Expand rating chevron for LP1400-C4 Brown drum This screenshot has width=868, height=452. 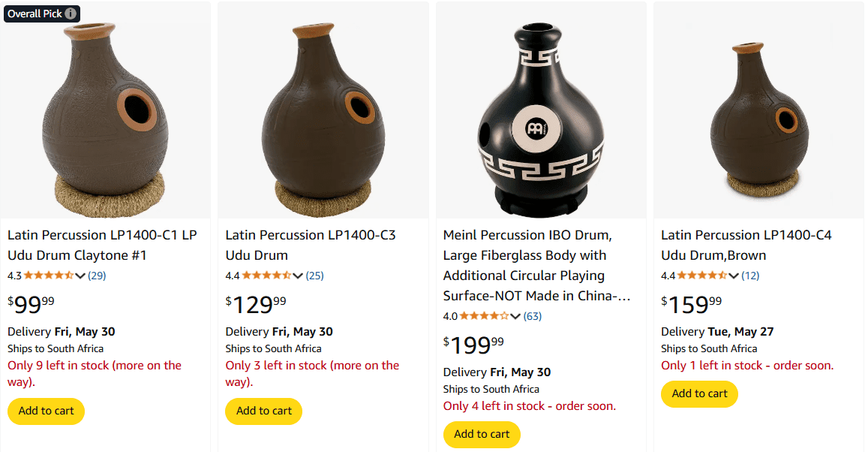pyautogui.click(x=734, y=276)
